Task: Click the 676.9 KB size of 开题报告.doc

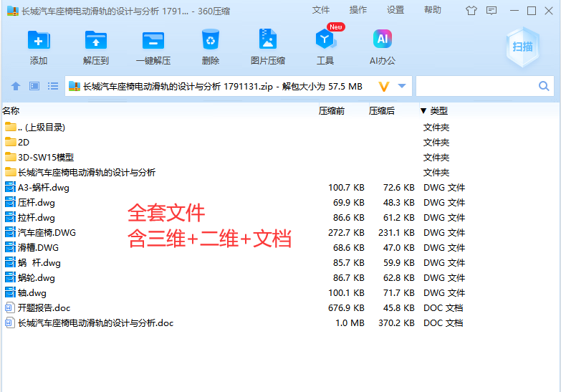Action: click(x=346, y=308)
